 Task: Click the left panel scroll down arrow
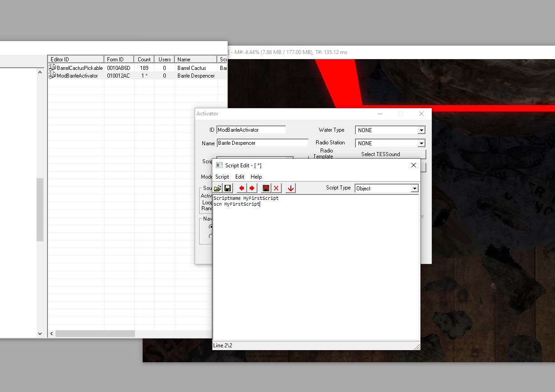[40, 334]
